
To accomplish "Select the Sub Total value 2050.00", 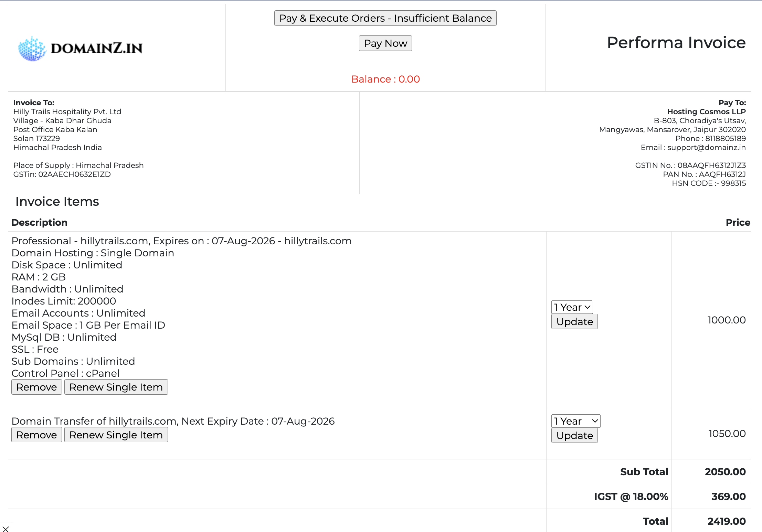I will (725, 472).
